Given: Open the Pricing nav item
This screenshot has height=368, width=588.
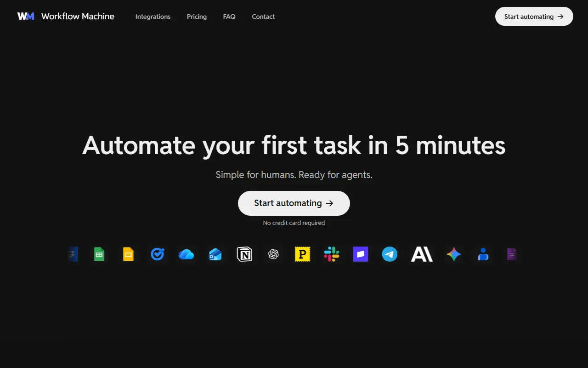Looking at the screenshot, I should pyautogui.click(x=197, y=17).
